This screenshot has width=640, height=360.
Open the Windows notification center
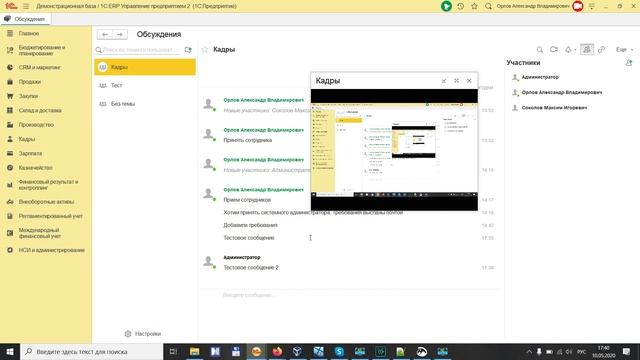coord(626,351)
